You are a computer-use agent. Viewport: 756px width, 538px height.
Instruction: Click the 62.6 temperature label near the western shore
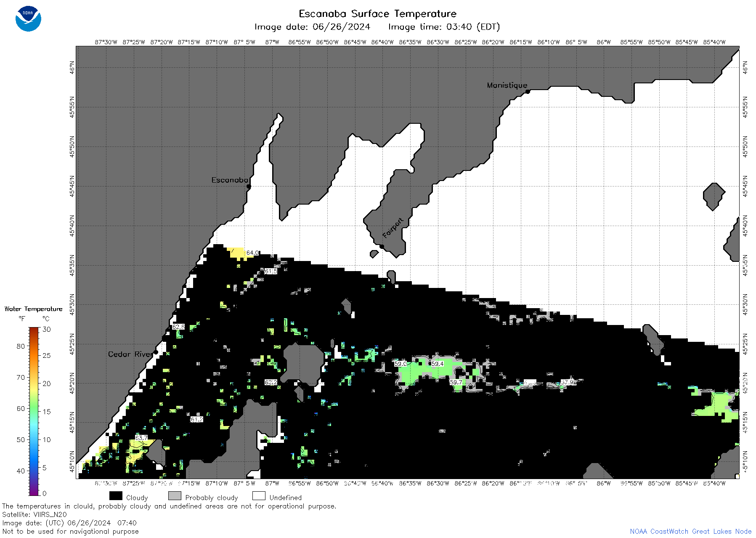coord(178,327)
